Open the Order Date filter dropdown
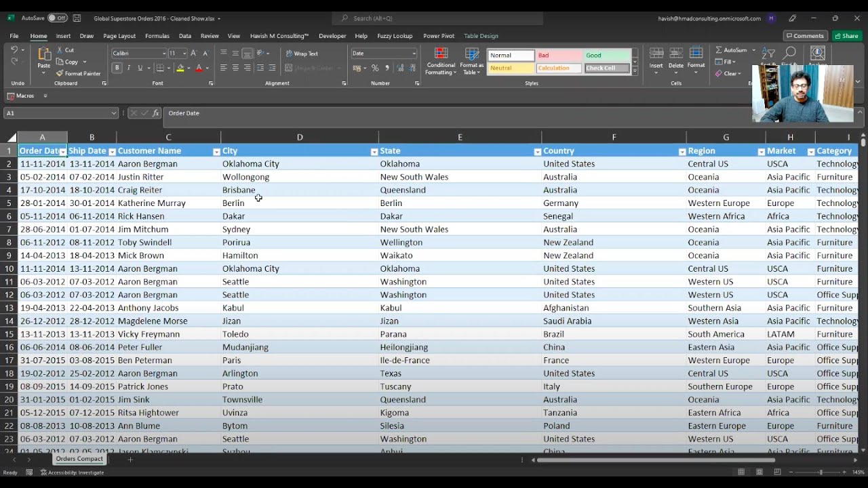The image size is (868, 488). (62, 152)
